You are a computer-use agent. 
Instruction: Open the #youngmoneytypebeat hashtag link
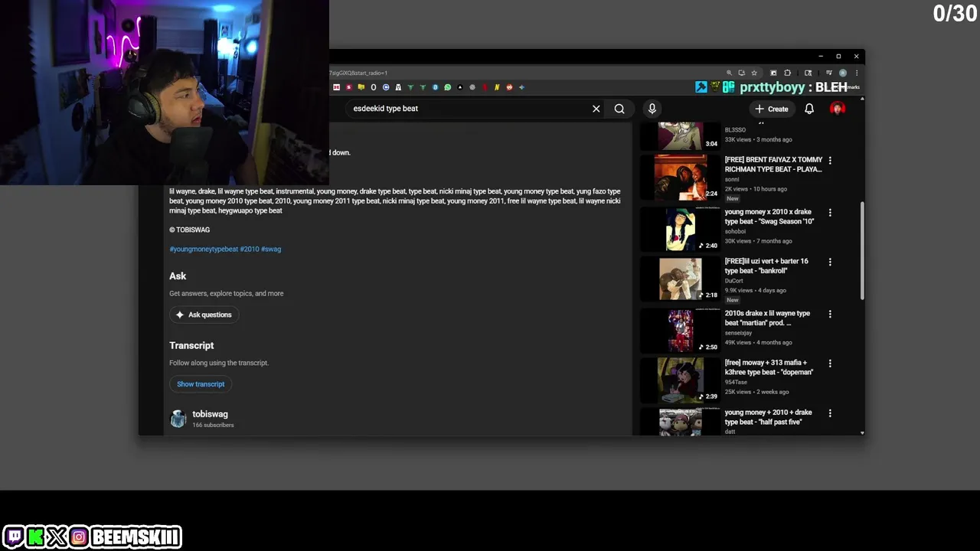point(204,249)
